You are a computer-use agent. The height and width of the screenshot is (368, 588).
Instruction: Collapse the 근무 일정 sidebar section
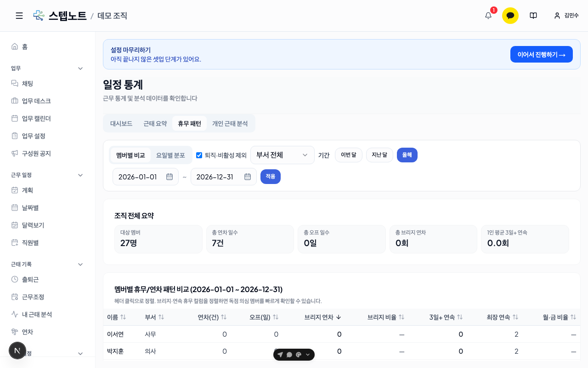(x=80, y=175)
